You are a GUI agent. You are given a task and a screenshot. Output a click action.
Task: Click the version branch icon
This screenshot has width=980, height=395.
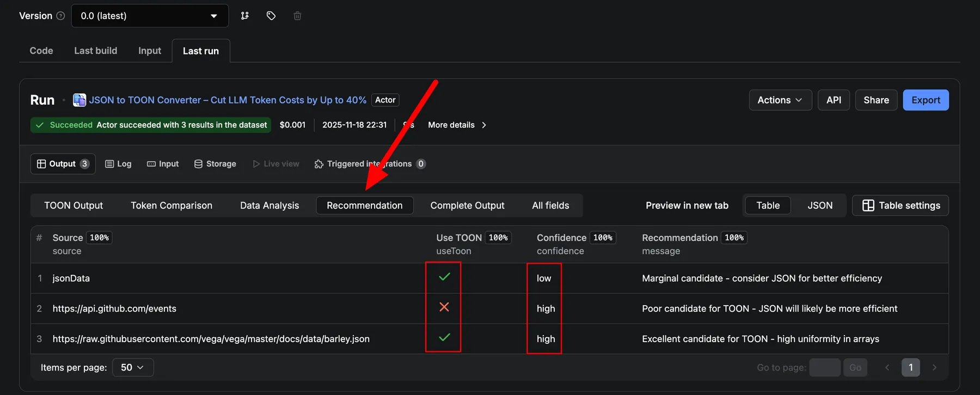pos(245,16)
